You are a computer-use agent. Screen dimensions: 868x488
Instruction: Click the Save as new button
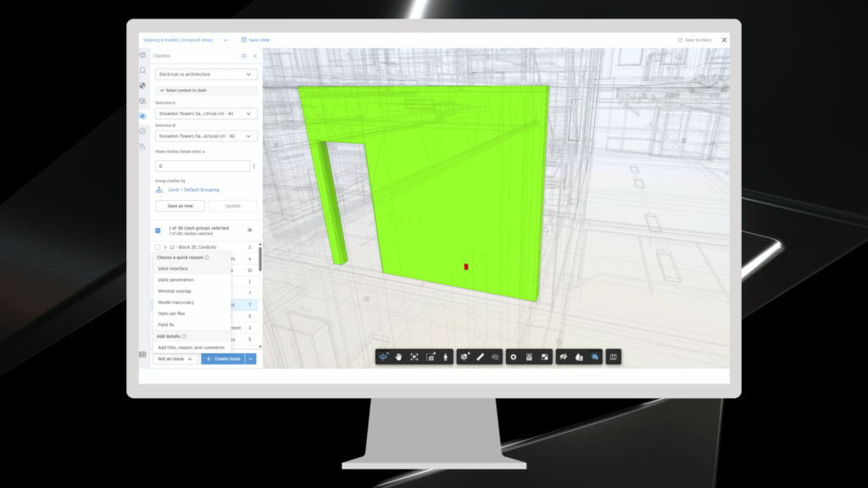tap(180, 206)
